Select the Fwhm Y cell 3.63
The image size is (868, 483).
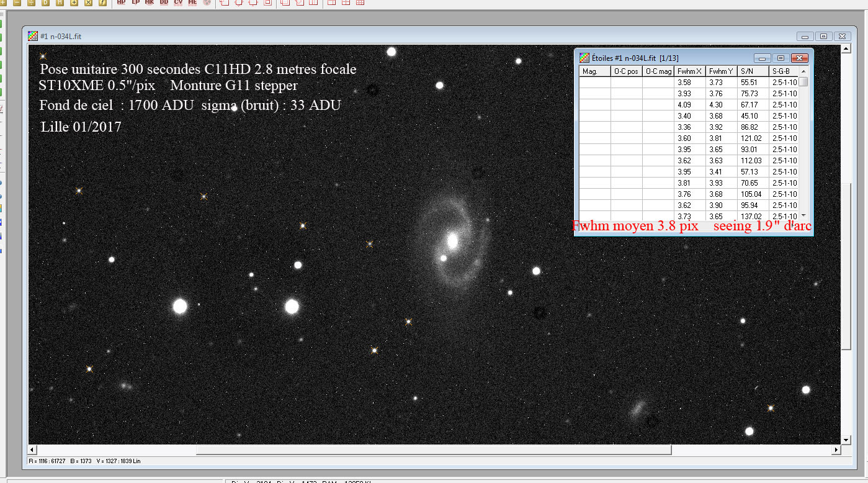tap(722, 161)
